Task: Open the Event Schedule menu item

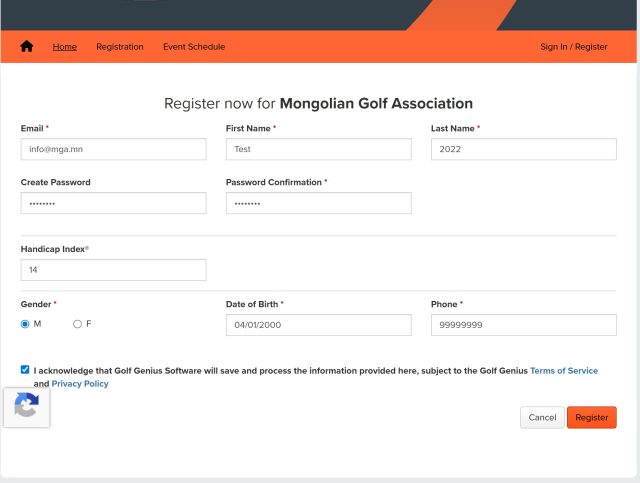Action: [194, 47]
